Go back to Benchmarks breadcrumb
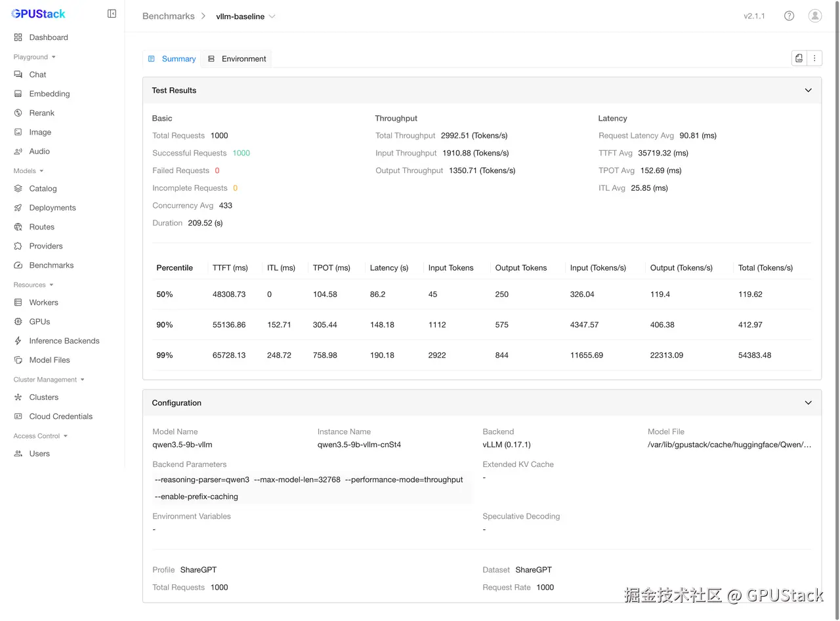 169,16
